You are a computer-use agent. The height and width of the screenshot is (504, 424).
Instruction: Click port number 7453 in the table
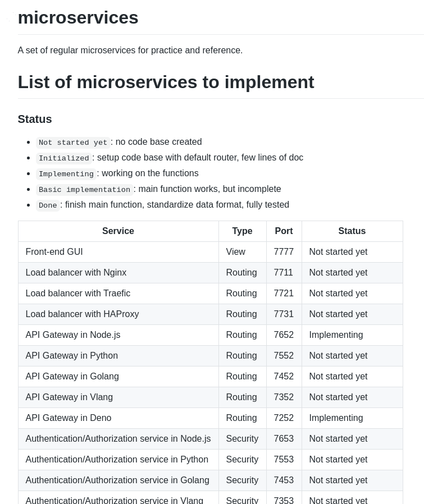point(284,480)
